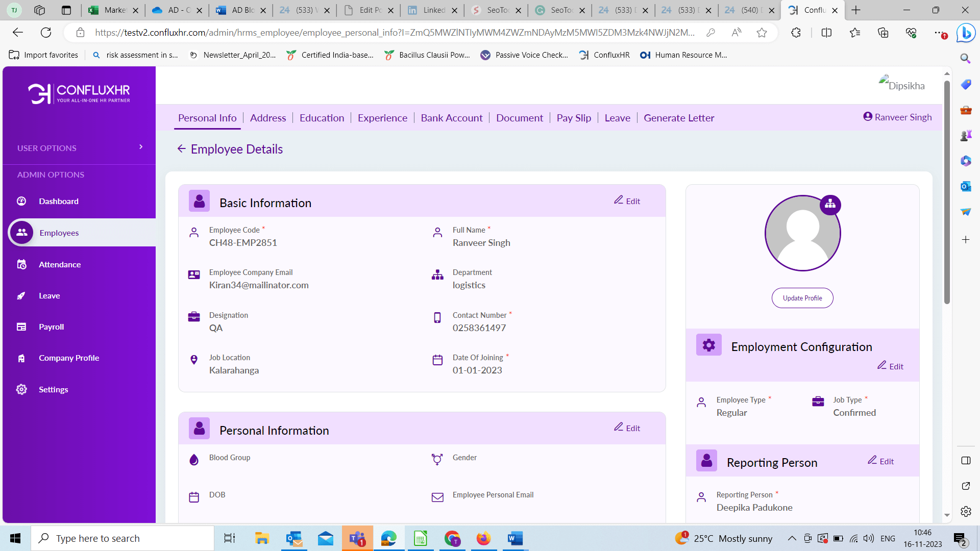Open Attendance from the sidebar icon

tap(21, 264)
